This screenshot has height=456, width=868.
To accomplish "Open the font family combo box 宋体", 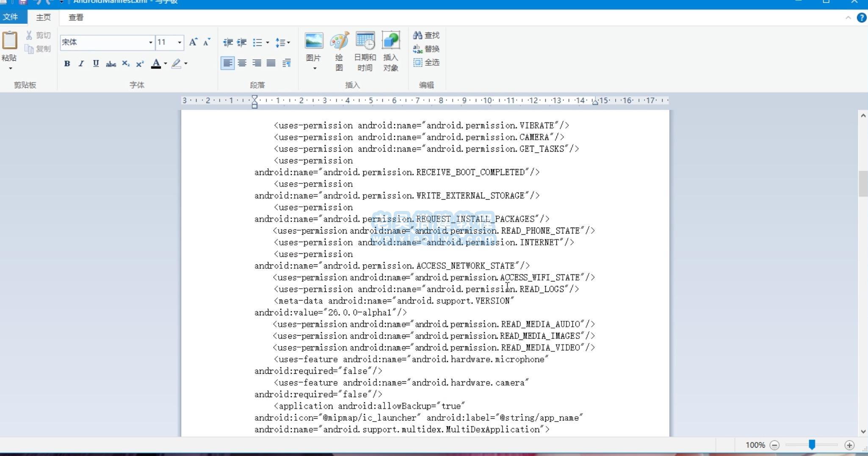I will 107,42.
